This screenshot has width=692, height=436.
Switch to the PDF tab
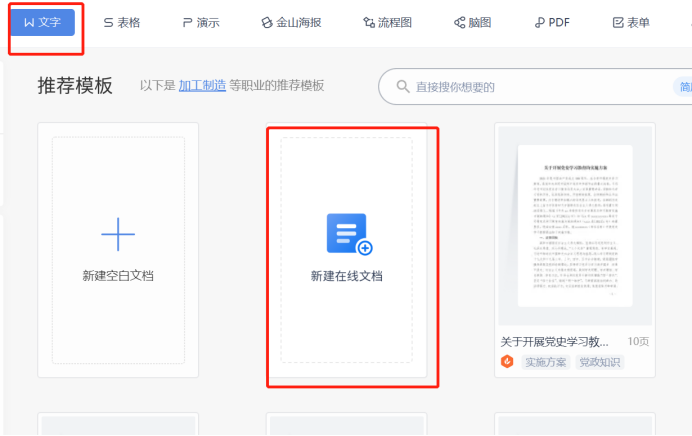pos(552,23)
